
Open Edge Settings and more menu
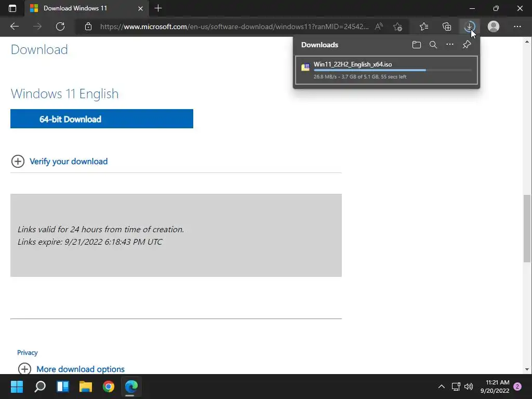517,26
